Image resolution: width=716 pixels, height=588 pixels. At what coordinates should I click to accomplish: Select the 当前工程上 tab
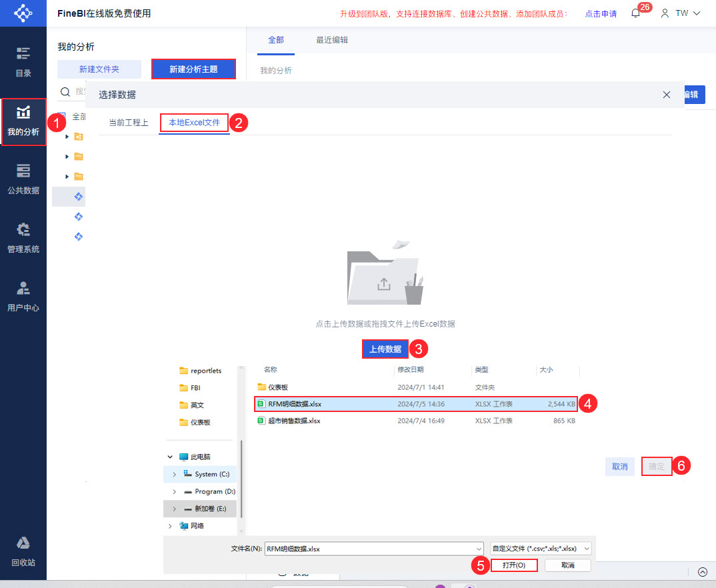pyautogui.click(x=128, y=123)
